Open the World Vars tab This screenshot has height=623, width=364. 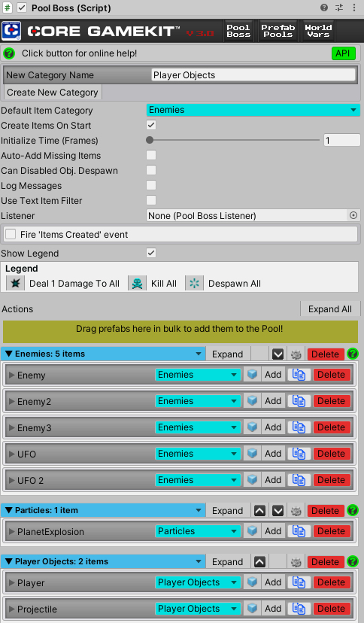point(318,31)
